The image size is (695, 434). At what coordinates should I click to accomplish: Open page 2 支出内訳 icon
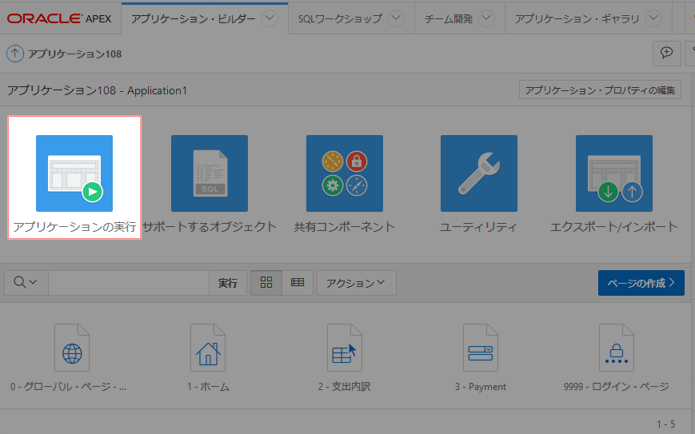pyautogui.click(x=344, y=348)
